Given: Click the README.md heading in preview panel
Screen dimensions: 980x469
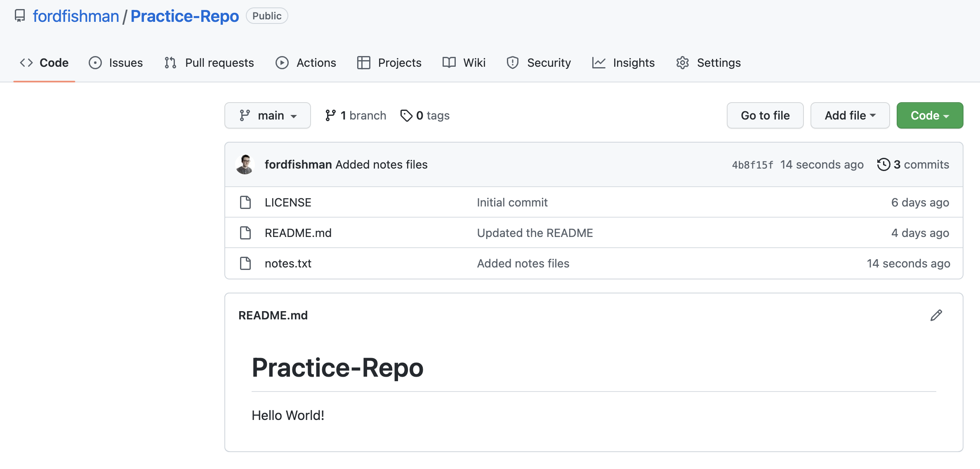Looking at the screenshot, I should pos(273,315).
